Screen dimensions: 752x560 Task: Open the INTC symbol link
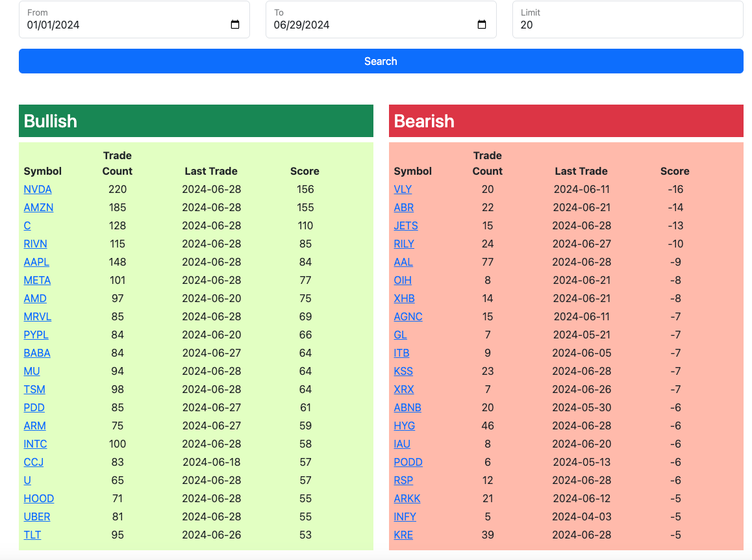[36, 444]
